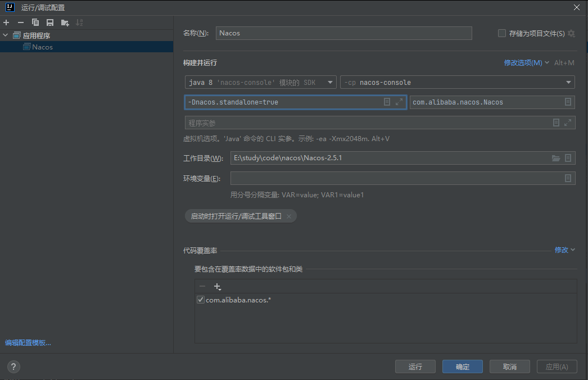Click the IntelliJ IDEA logo in the title bar
The image size is (588, 380).
pos(10,7)
